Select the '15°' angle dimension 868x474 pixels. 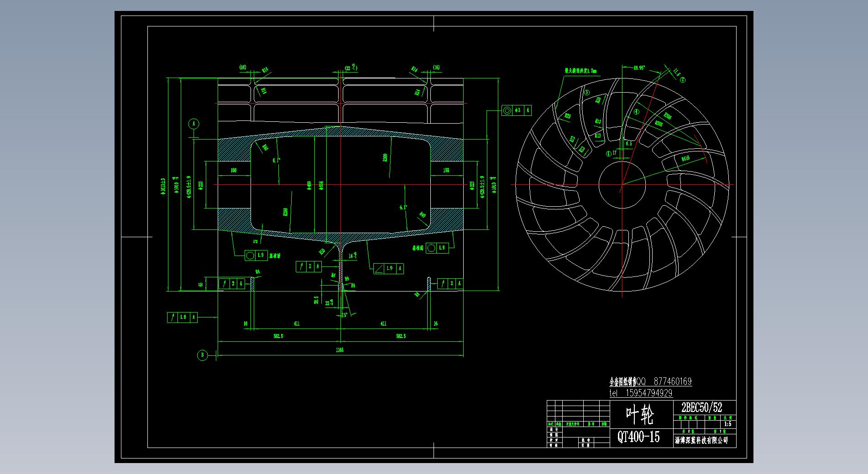pos(345,315)
